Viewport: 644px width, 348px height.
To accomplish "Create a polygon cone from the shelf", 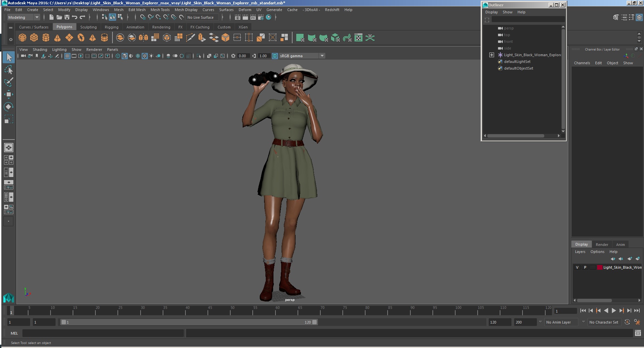I will pos(58,38).
